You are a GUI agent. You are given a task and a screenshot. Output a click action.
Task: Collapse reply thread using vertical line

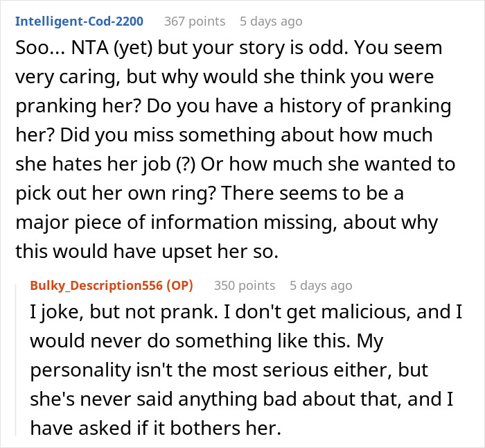click(16, 359)
